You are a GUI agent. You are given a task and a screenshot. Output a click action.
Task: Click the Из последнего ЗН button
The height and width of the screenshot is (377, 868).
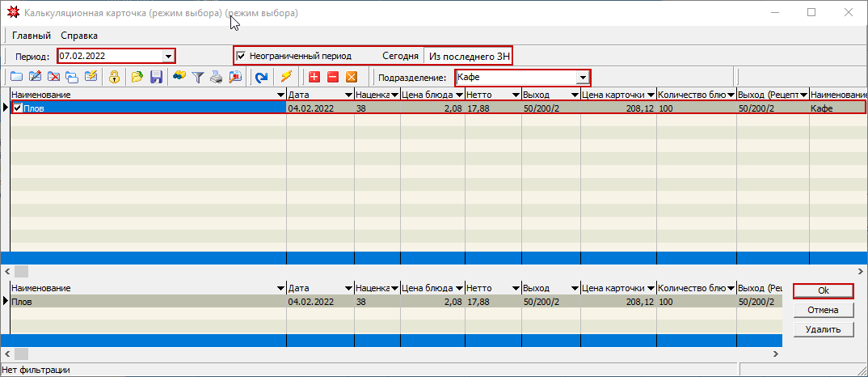(x=469, y=56)
